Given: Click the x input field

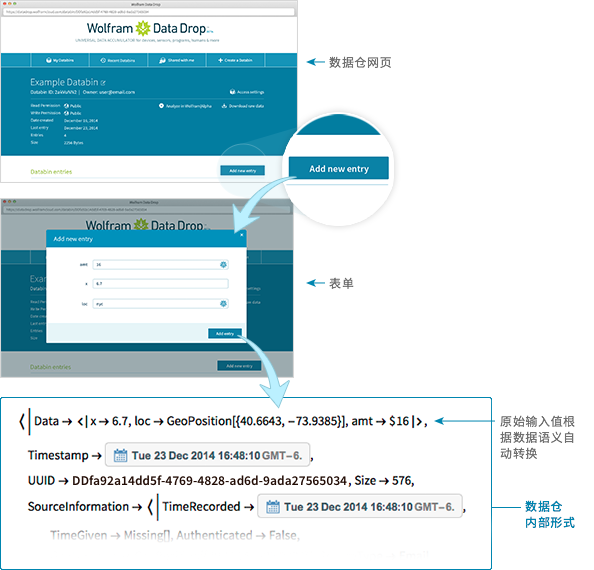Looking at the screenshot, I should pos(161,284).
